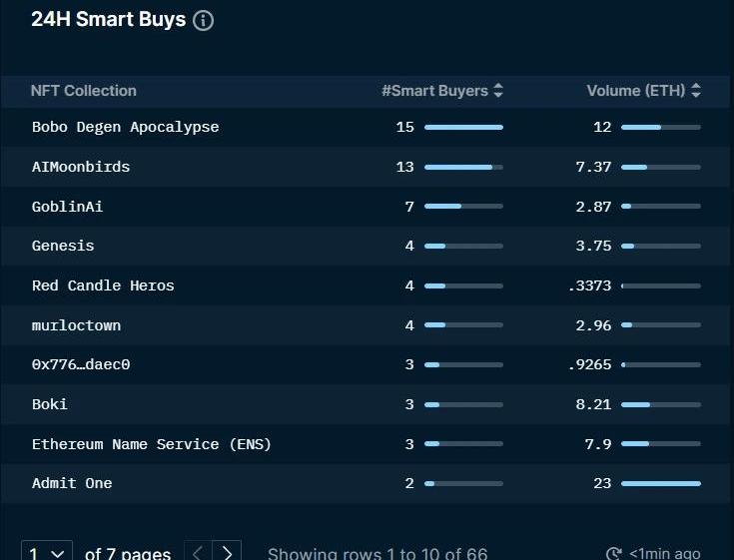Click the NFT Collection column header

[83, 91]
